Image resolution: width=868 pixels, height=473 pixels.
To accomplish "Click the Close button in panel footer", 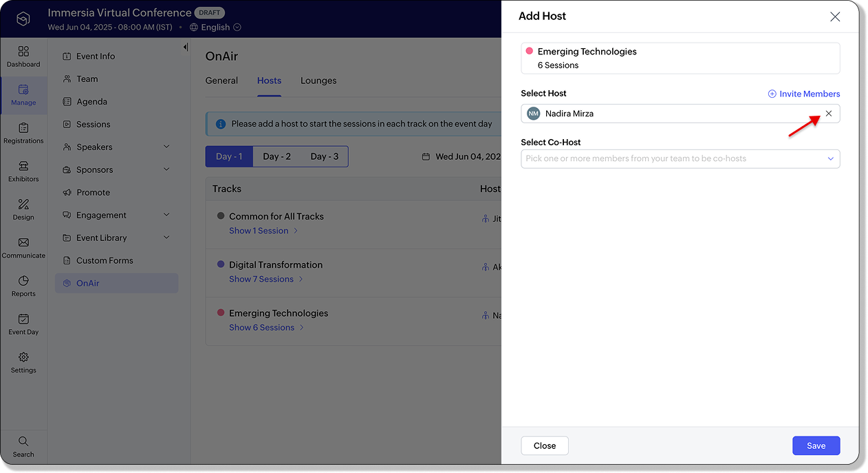I will click(544, 445).
